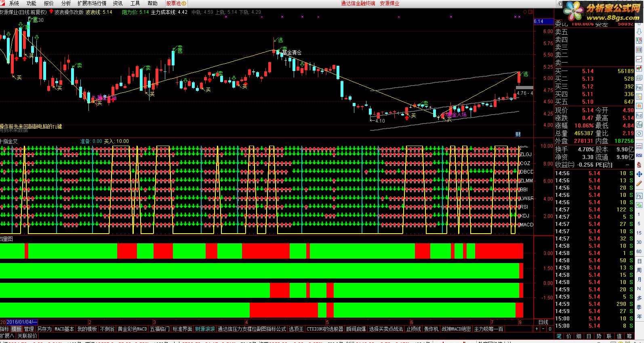Select the N custom period button
Image resolution: width=644 pixels, height=343 pixels.
click(639, 289)
